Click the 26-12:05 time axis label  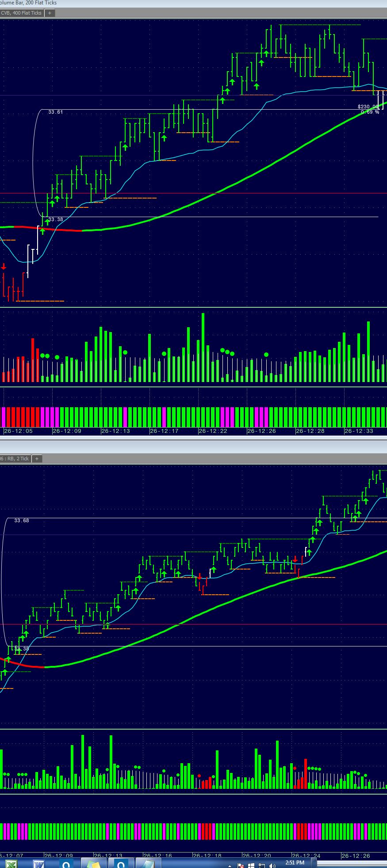18,431
